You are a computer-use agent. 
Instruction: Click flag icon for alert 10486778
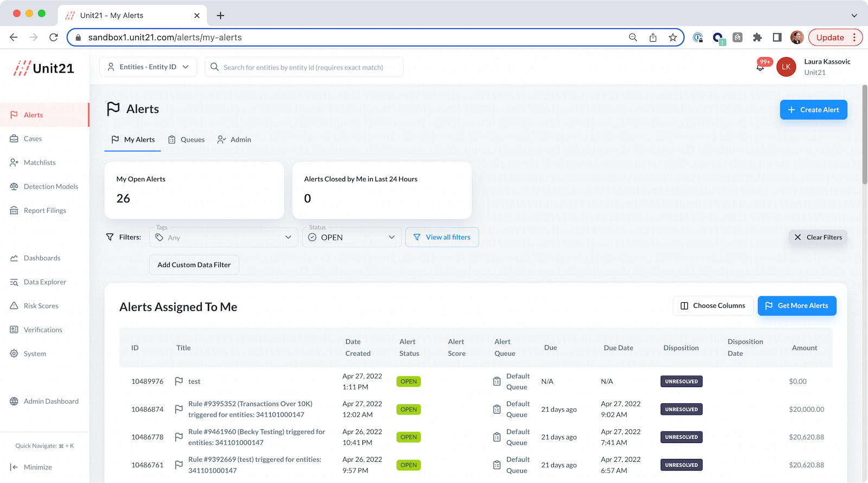(179, 437)
